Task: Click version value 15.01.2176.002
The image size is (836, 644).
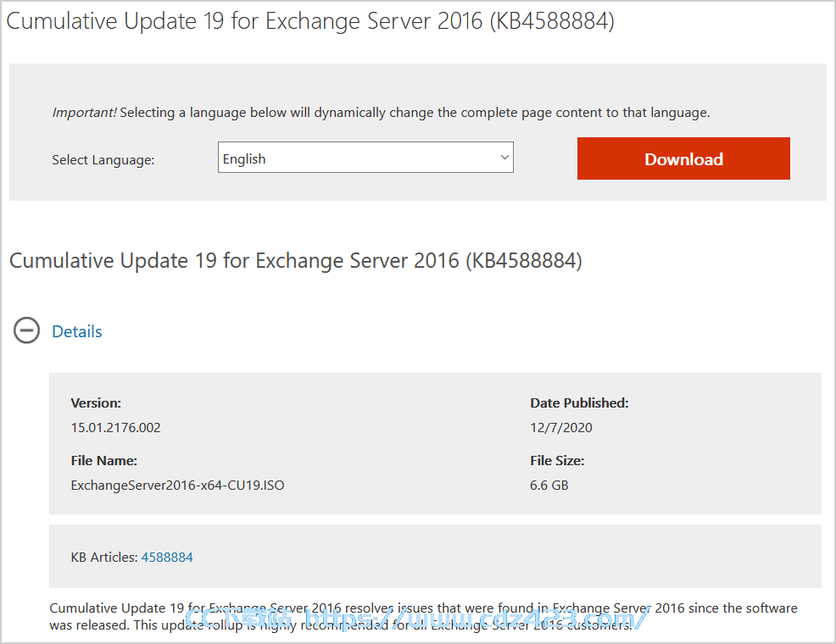Action: click(x=115, y=428)
